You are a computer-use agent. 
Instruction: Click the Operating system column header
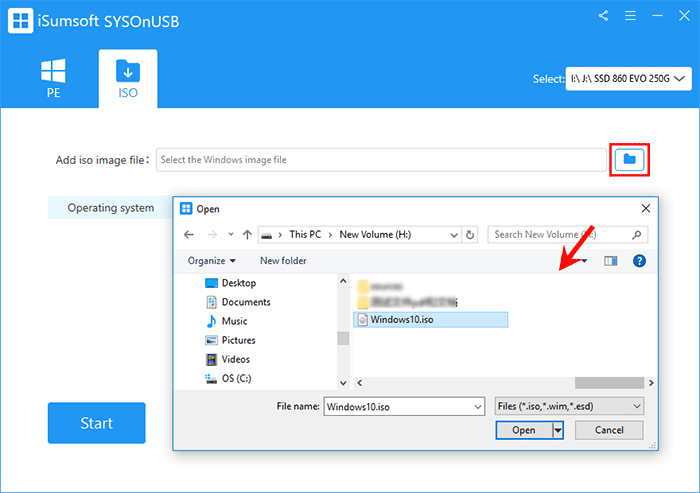110,208
